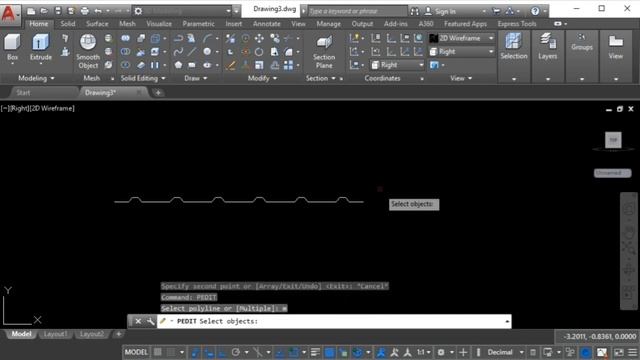Choose the Extrude tool

click(40, 47)
